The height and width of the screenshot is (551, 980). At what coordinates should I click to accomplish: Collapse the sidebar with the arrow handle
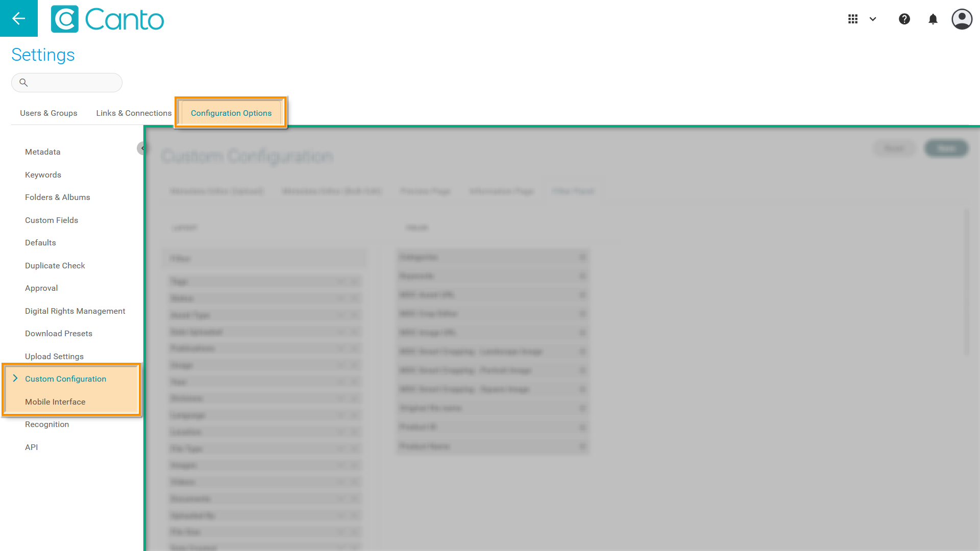click(x=142, y=148)
